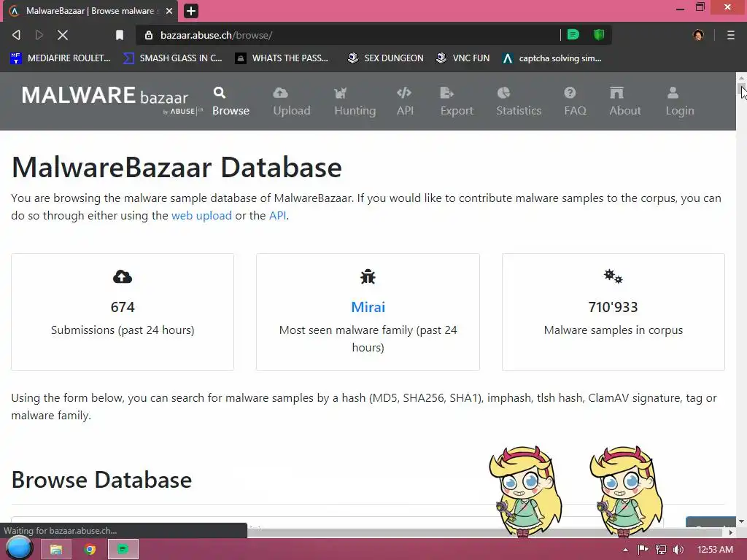Viewport: 747px width, 560px height.
Task: Click the horizontal scrollbar right arrow
Action: pos(731,532)
